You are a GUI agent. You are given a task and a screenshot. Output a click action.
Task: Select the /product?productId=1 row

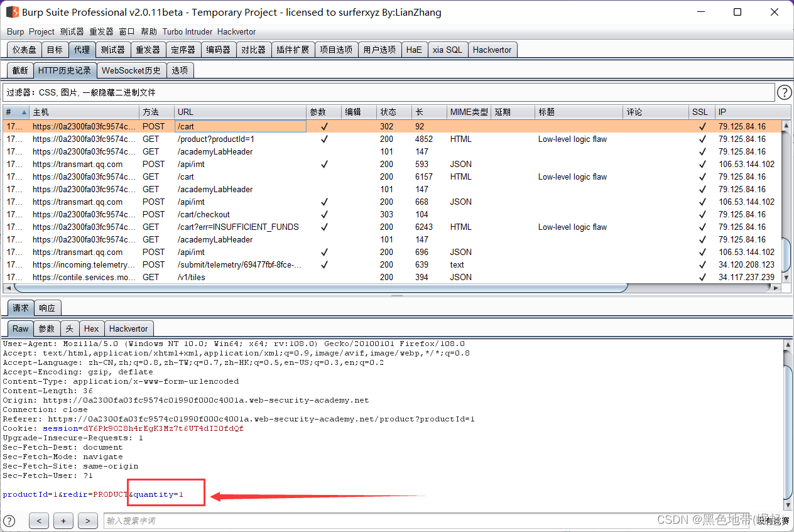click(392, 139)
